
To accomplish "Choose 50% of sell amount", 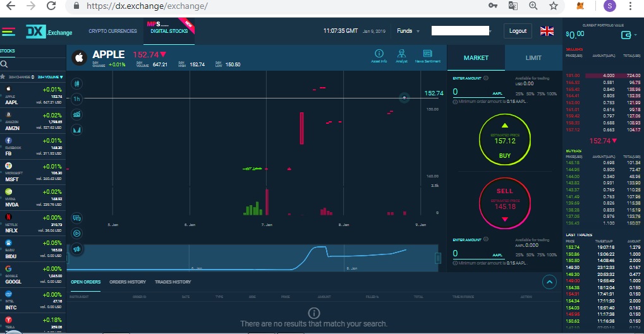I will [530, 255].
